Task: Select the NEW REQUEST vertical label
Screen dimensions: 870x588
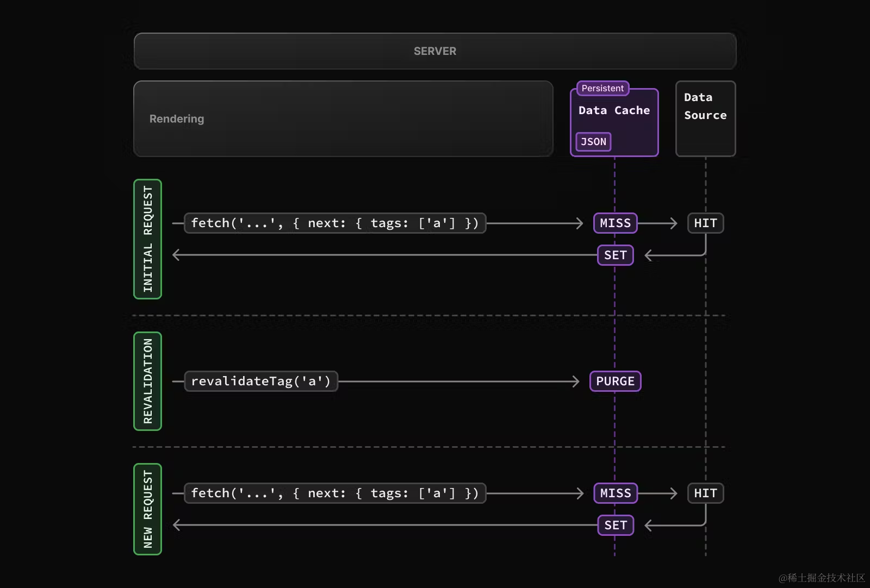Action: tap(148, 509)
